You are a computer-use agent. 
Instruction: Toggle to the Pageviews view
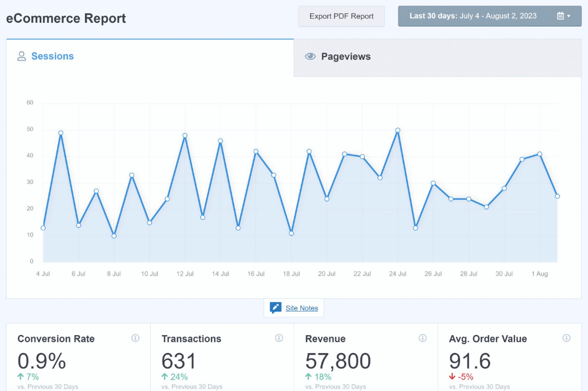pyautogui.click(x=346, y=56)
